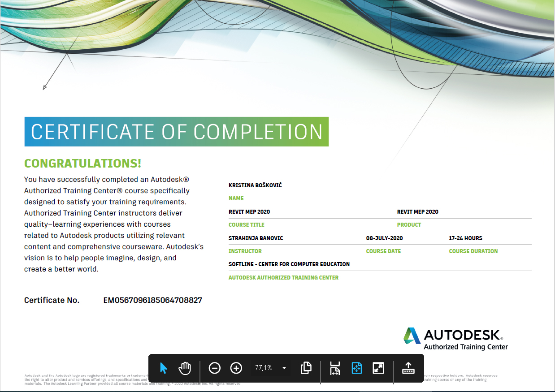Click the COURSE DATE label

pos(384,251)
